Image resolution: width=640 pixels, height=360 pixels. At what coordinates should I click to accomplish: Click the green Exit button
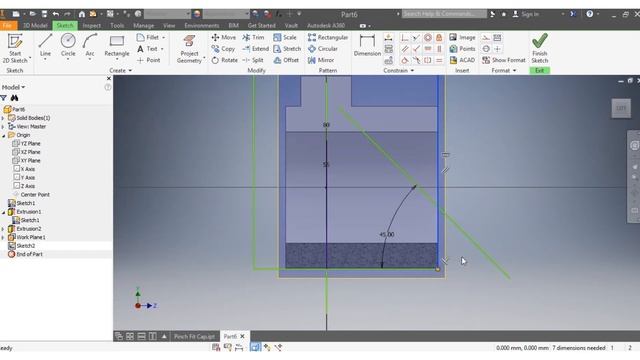pos(540,71)
